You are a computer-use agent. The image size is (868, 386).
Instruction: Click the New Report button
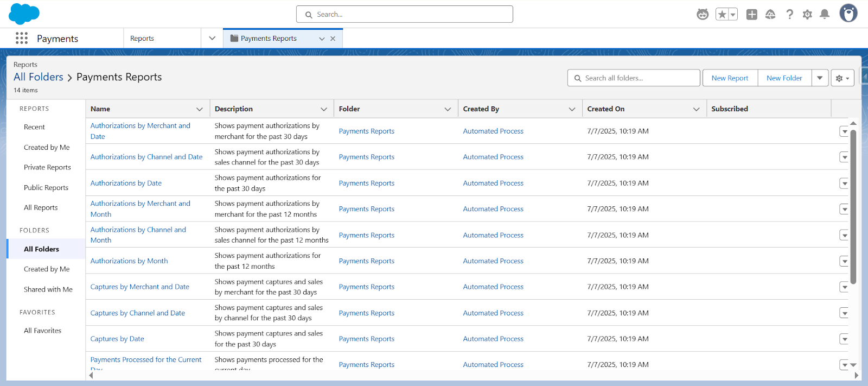[730, 78]
